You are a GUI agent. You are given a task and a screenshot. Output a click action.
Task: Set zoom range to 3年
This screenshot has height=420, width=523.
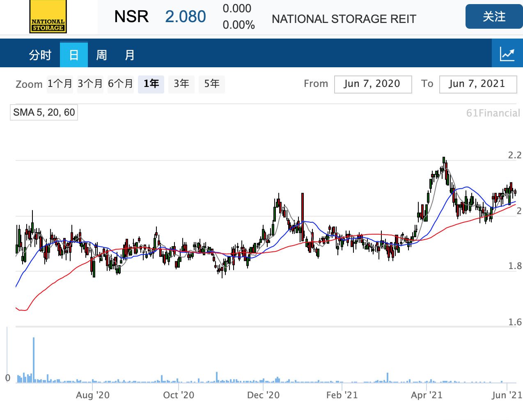pyautogui.click(x=181, y=84)
